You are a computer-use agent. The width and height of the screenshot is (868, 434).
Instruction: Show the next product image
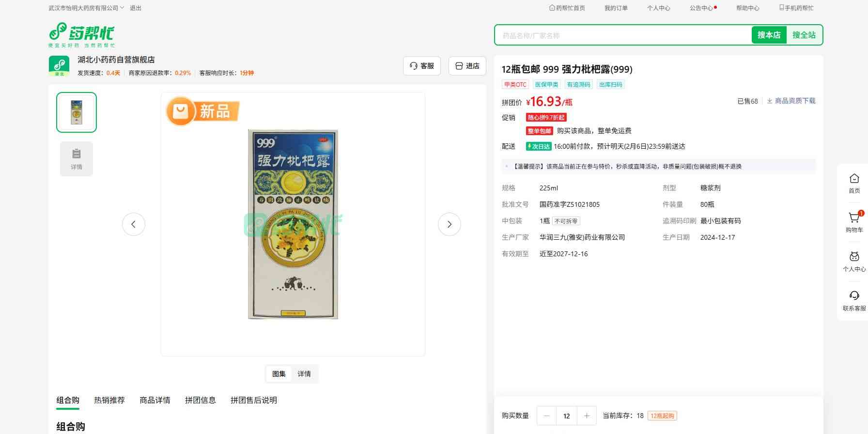449,224
